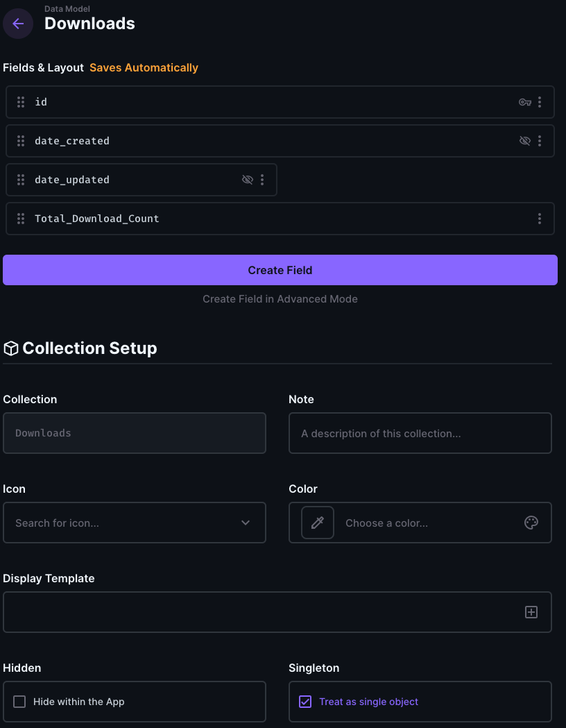Open the context menu for date_updated

(x=262, y=179)
